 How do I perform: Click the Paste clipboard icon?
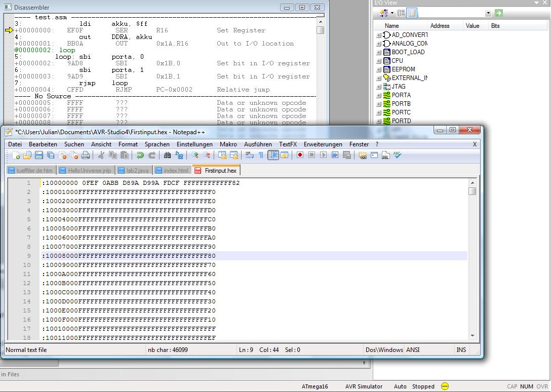(125, 155)
